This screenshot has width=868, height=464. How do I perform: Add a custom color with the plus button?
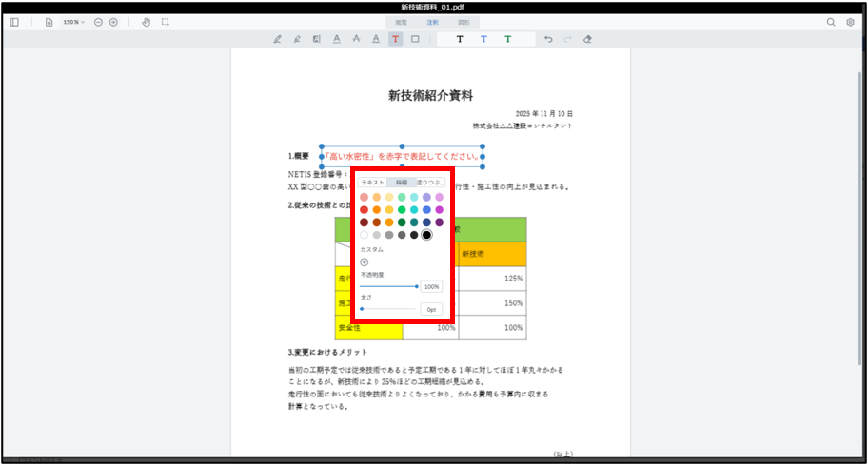coord(365,261)
